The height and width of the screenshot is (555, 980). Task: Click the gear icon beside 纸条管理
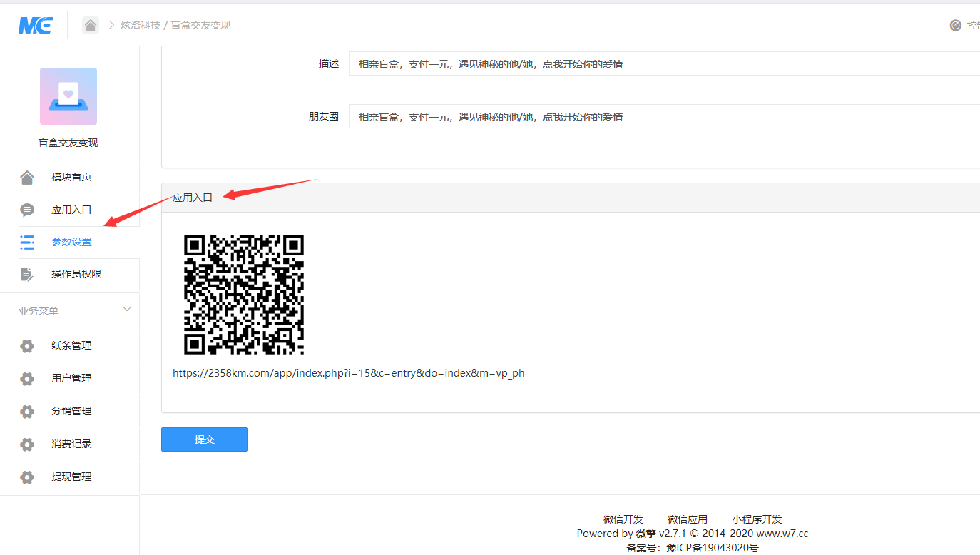(27, 346)
